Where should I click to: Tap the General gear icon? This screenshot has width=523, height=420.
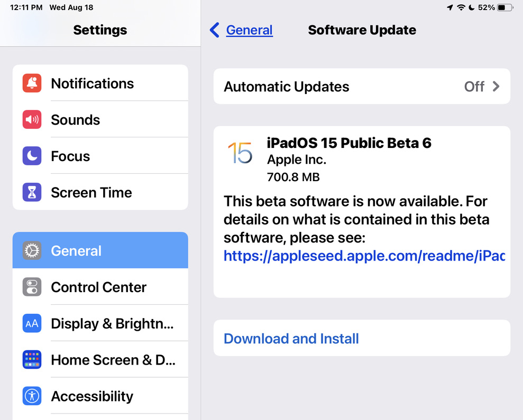coord(32,250)
